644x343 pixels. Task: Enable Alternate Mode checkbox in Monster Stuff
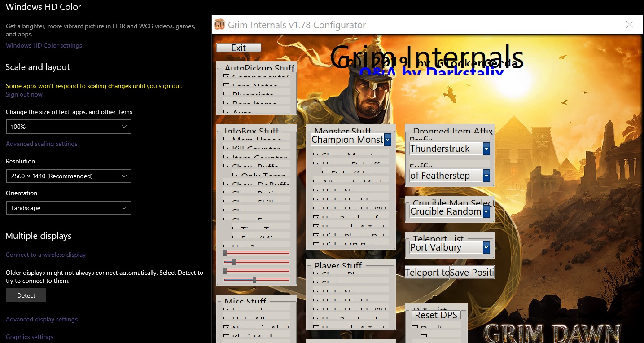(316, 182)
